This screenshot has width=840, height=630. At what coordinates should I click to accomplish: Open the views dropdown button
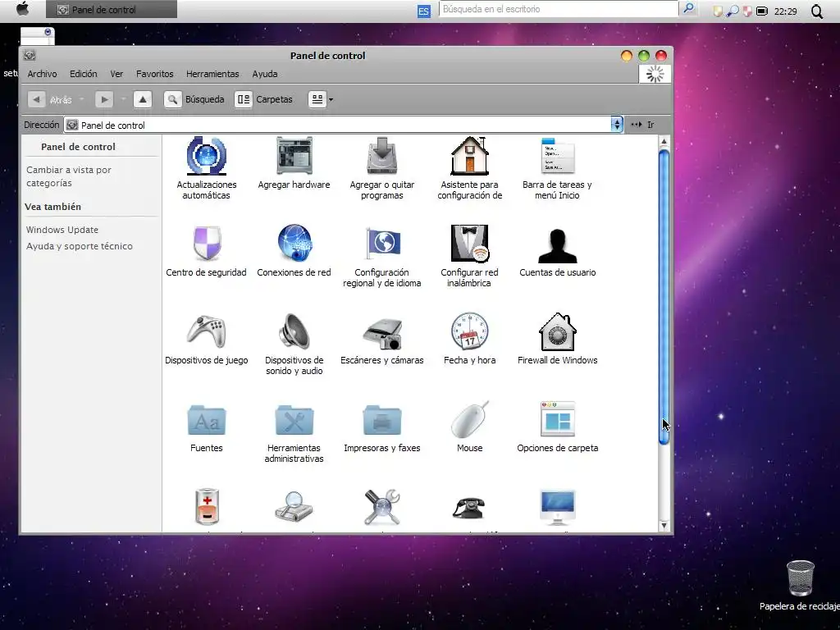point(321,99)
